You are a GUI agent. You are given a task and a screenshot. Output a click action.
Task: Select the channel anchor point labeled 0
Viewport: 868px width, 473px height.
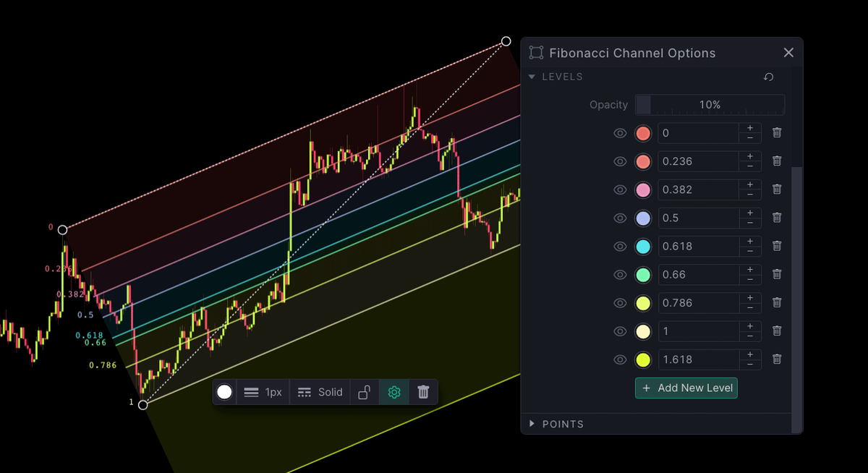(63, 230)
